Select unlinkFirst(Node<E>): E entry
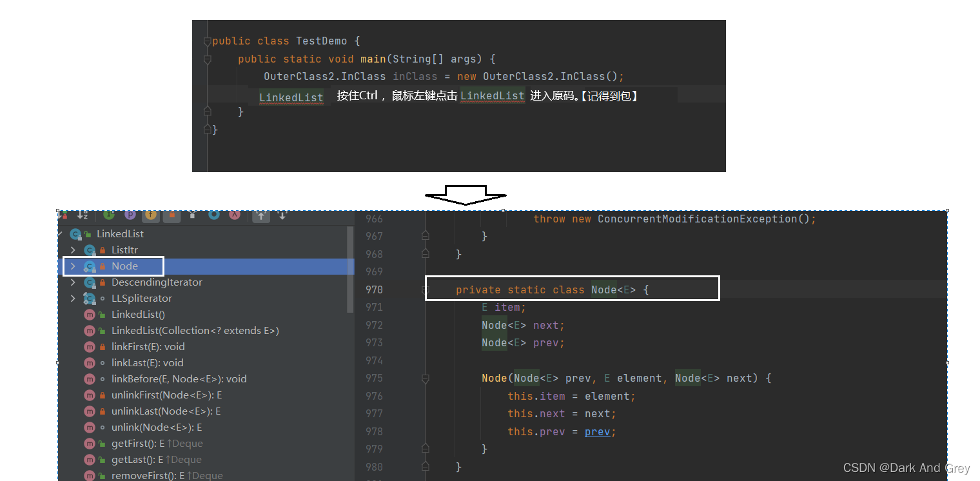980x481 pixels. 166,395
